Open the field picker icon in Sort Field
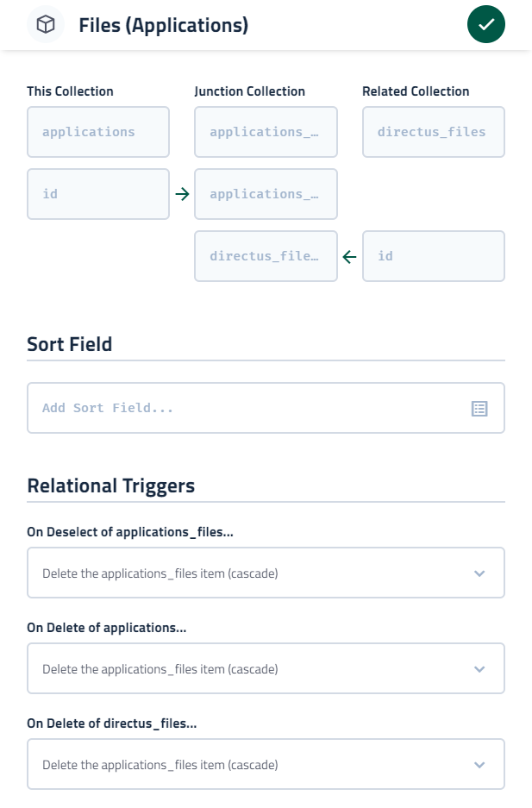The image size is (532, 808). coord(480,408)
